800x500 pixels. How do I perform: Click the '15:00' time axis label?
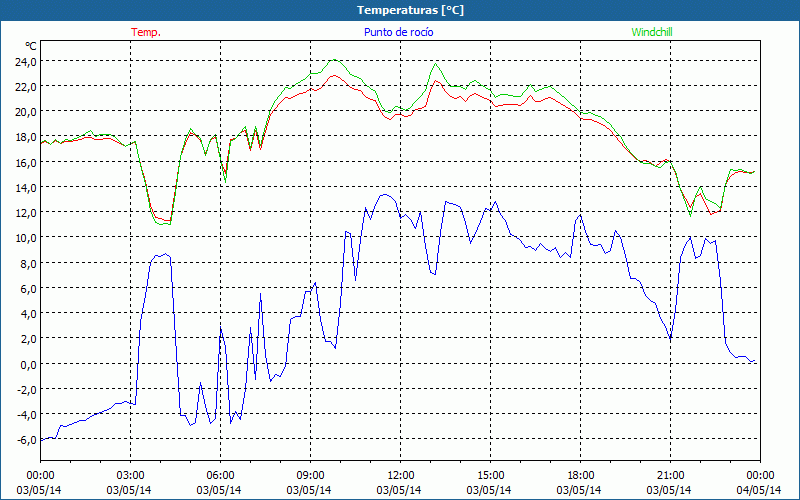coord(490,476)
